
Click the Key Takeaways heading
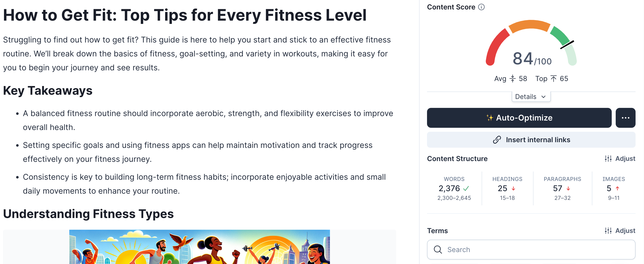[x=48, y=90]
